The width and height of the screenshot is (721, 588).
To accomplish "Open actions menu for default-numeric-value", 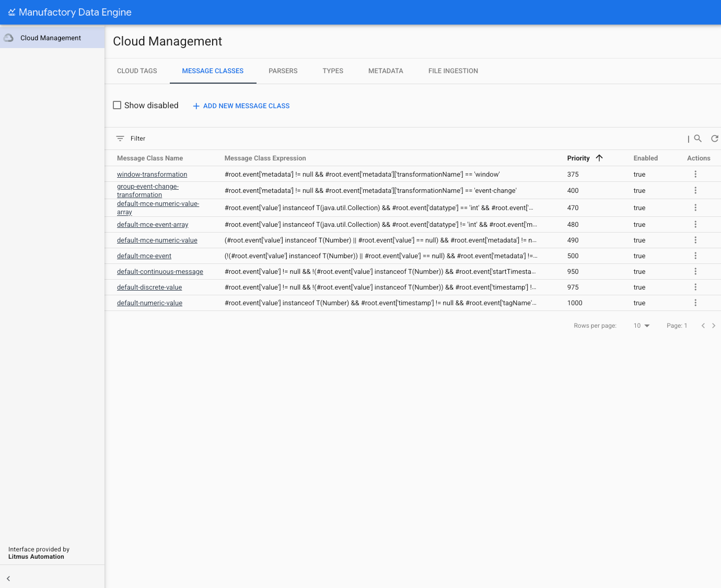I will point(695,303).
